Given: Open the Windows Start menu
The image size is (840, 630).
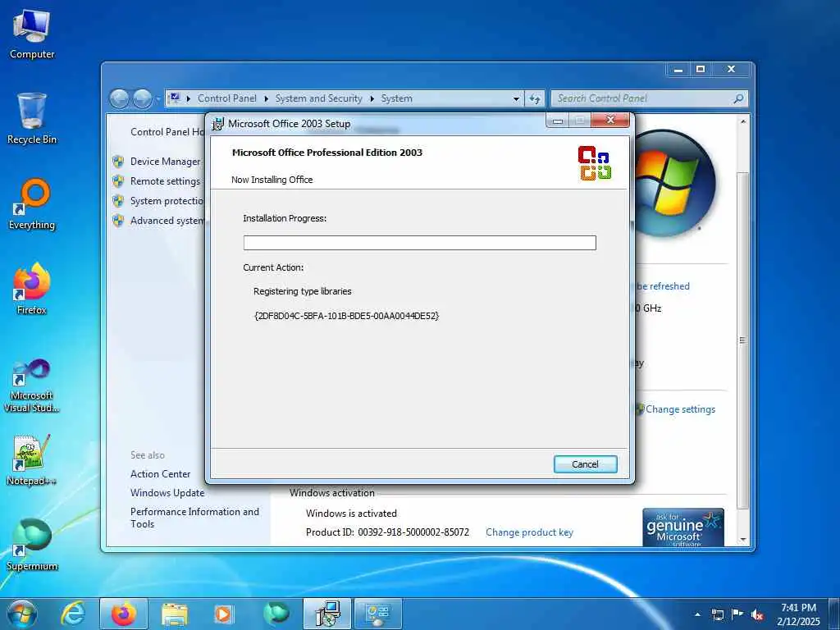Looking at the screenshot, I should pos(21,614).
